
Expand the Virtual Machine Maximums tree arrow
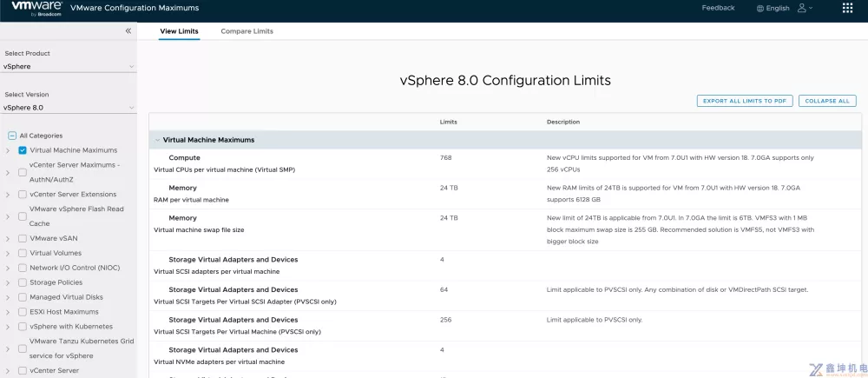click(7, 150)
